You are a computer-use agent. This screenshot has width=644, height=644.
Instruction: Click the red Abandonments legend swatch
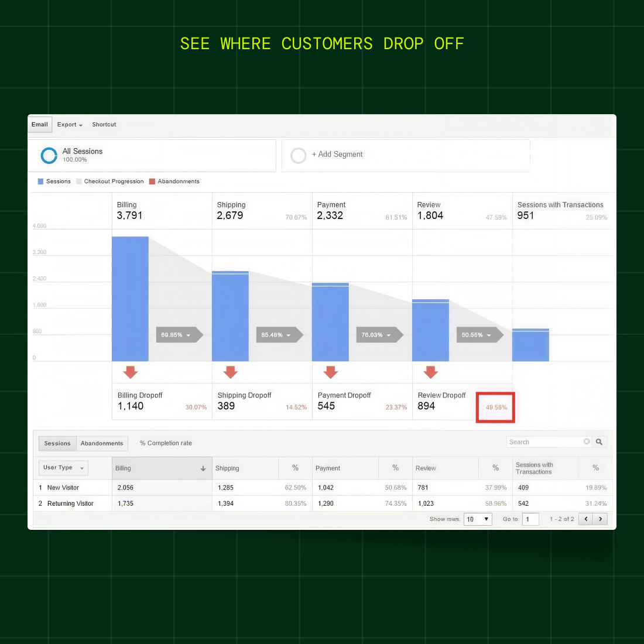coord(152,181)
